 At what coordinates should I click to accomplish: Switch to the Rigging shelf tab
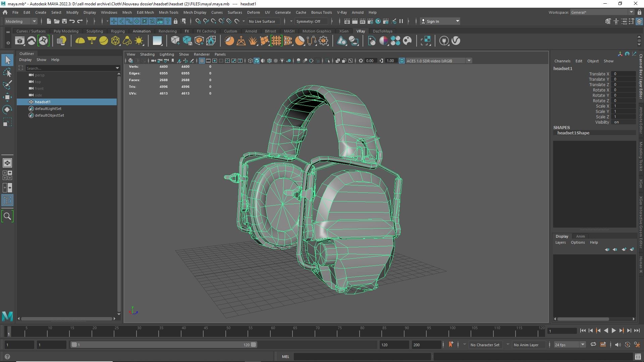coord(118,31)
